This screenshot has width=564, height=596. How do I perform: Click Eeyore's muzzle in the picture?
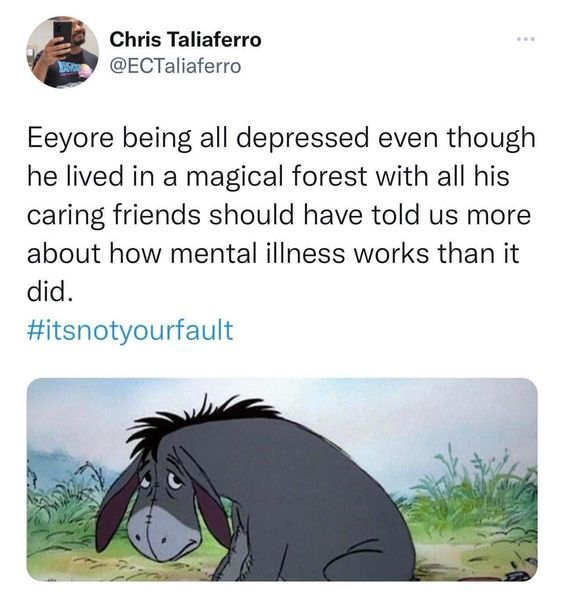pyautogui.click(x=162, y=532)
